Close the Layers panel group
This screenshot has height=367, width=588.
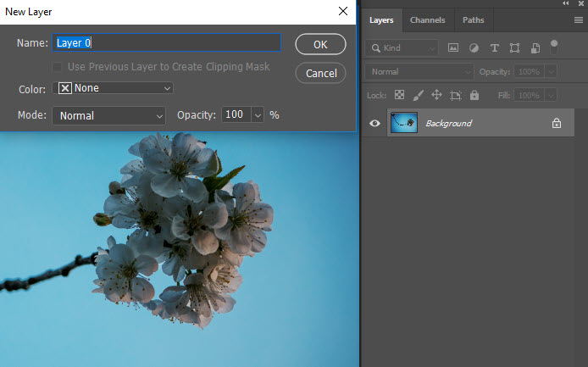[x=581, y=3]
